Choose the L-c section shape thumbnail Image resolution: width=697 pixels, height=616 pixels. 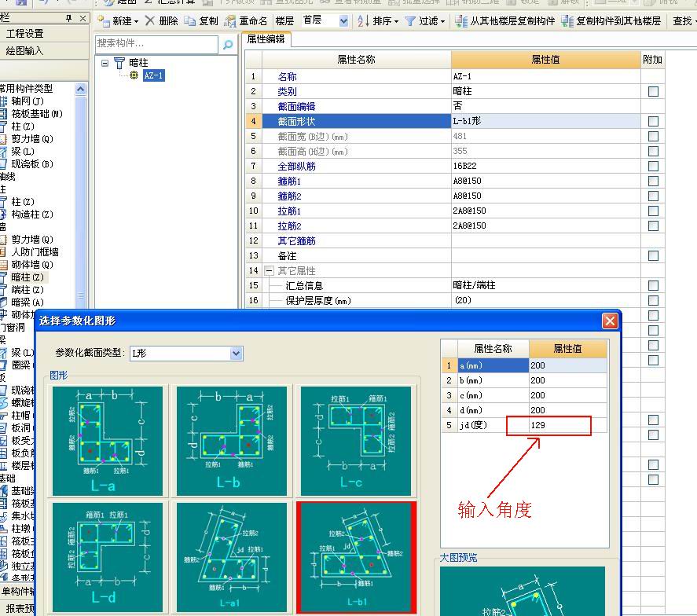356,441
